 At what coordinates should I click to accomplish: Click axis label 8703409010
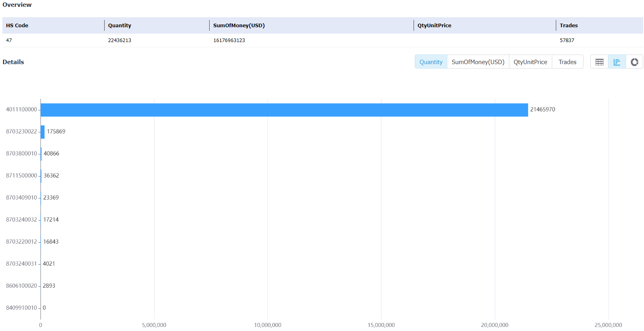pyautogui.click(x=21, y=198)
